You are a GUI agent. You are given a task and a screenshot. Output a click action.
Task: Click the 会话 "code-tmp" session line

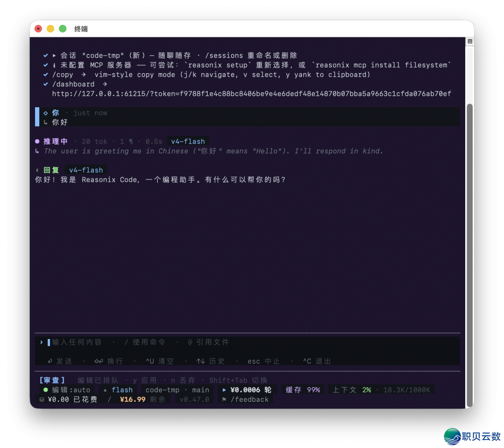pos(179,55)
